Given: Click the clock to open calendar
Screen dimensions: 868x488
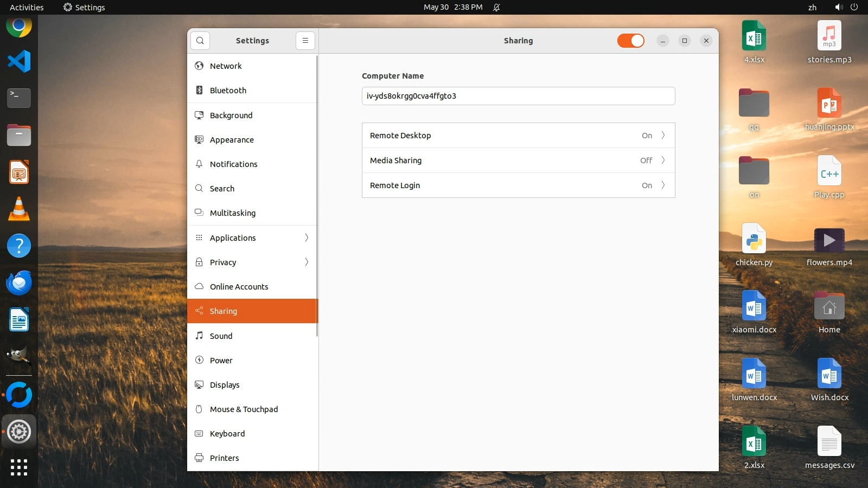Looking at the screenshot, I should (x=452, y=7).
